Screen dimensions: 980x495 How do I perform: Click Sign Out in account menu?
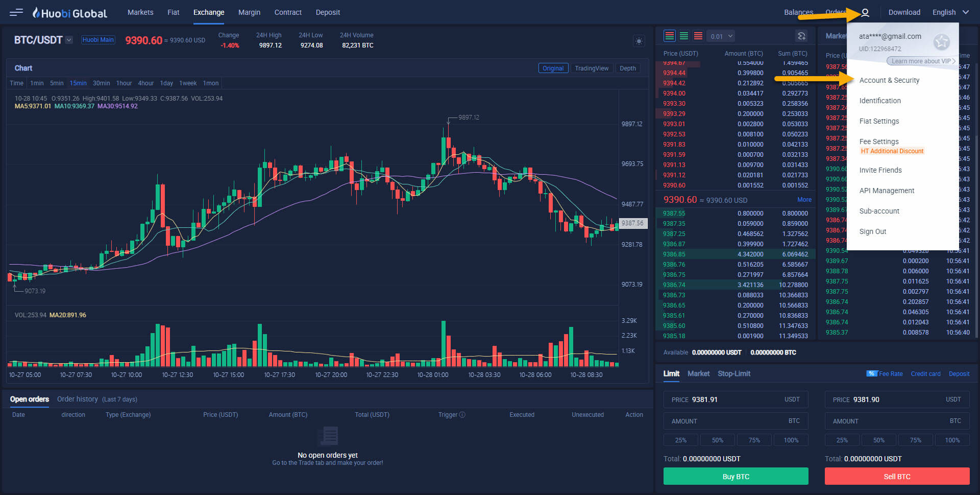[873, 231]
